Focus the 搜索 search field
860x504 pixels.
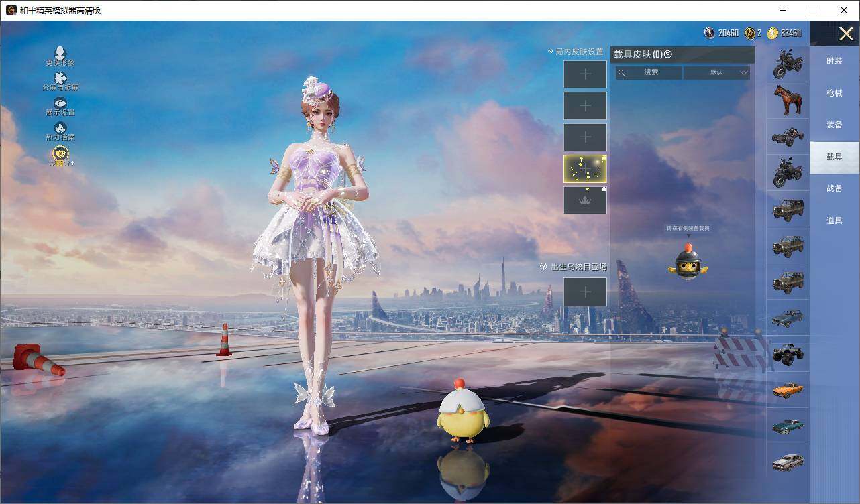[x=649, y=72]
